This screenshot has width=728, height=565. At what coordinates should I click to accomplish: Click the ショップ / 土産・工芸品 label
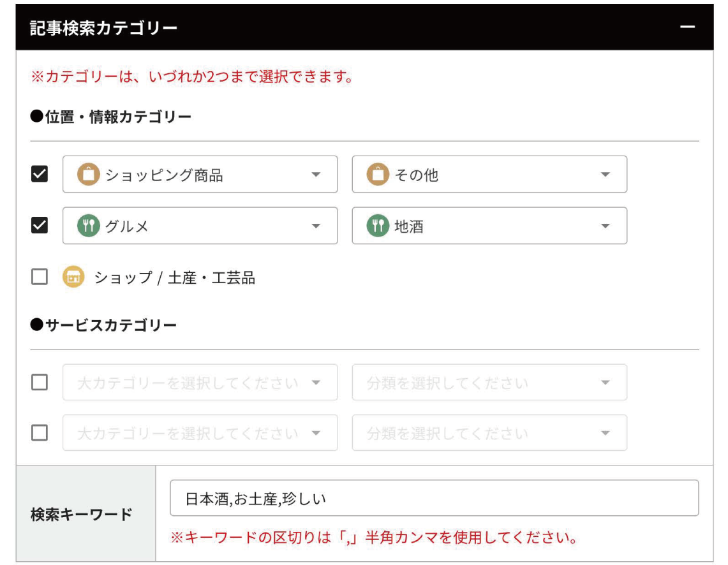pos(175,277)
